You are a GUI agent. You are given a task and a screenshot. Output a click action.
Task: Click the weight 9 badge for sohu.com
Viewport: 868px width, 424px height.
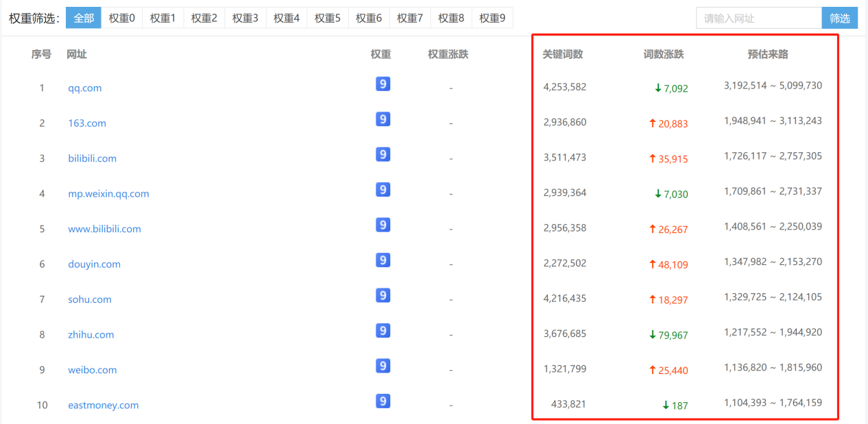383,295
